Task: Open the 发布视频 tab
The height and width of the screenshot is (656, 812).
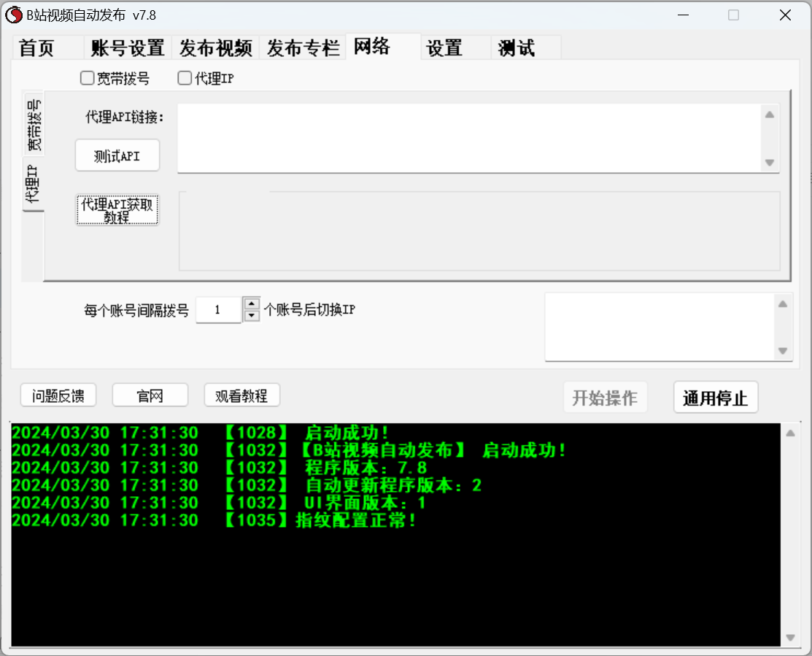Action: pos(215,47)
